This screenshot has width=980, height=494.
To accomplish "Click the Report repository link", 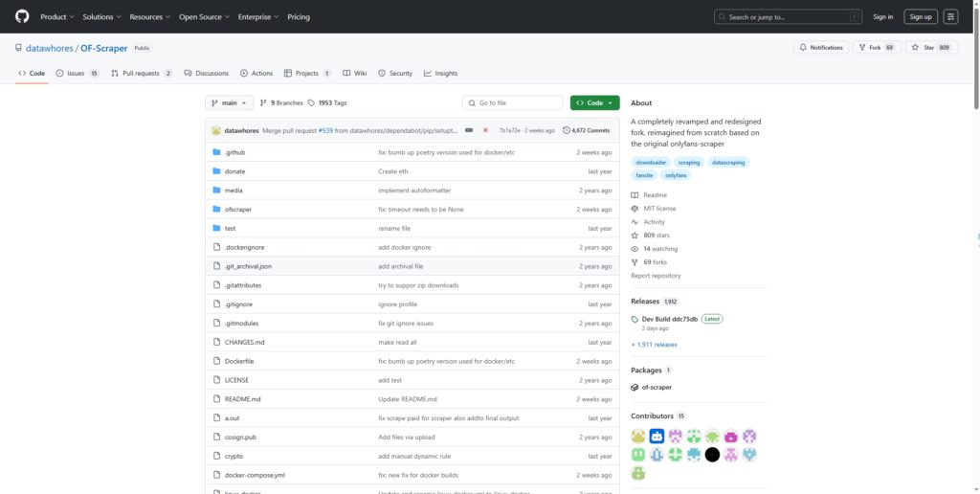I will coord(656,276).
